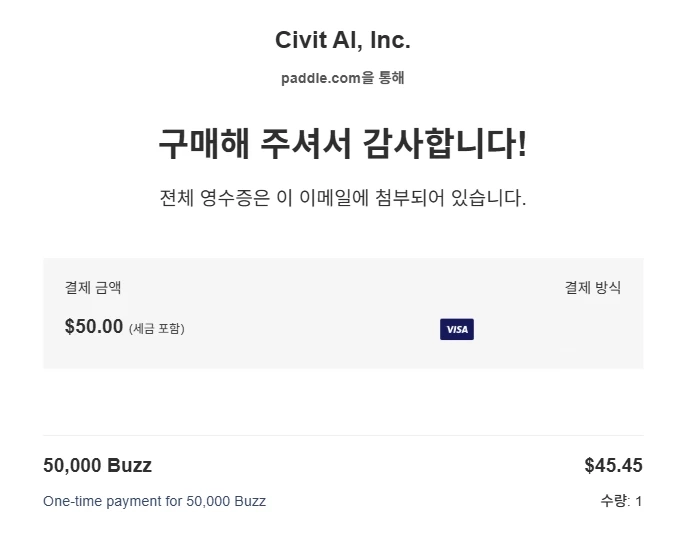Screen dimensions: 687x541
Task: Click the word Buzz in item title
Action: (x=130, y=465)
